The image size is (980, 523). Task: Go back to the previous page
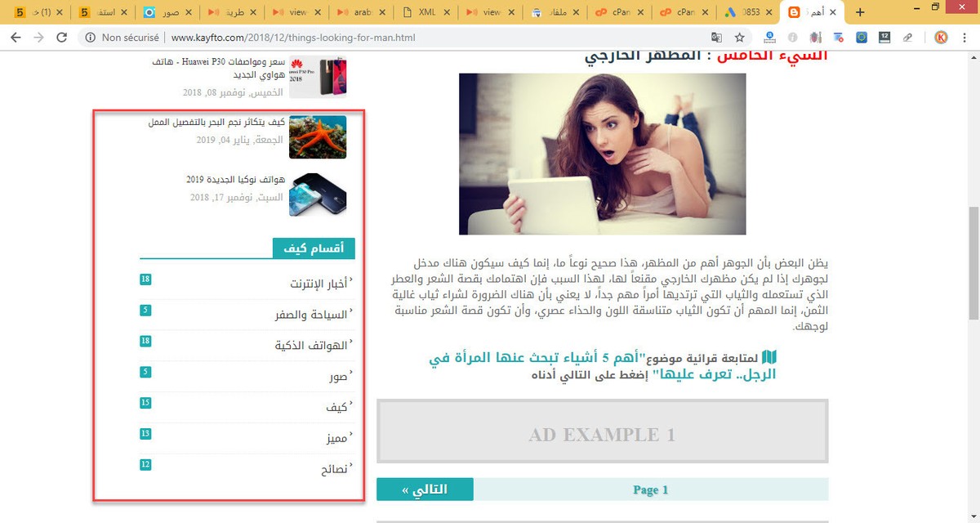pyautogui.click(x=16, y=38)
